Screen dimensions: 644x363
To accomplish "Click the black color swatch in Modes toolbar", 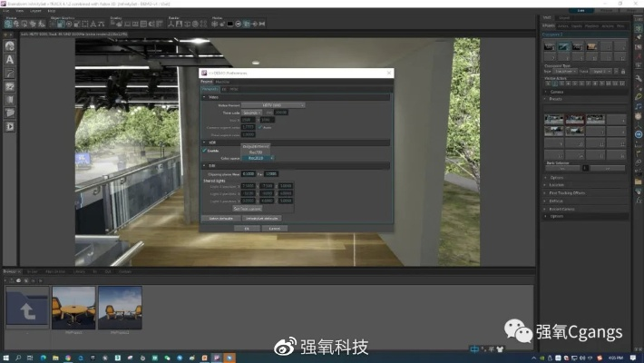I will 230,24.
